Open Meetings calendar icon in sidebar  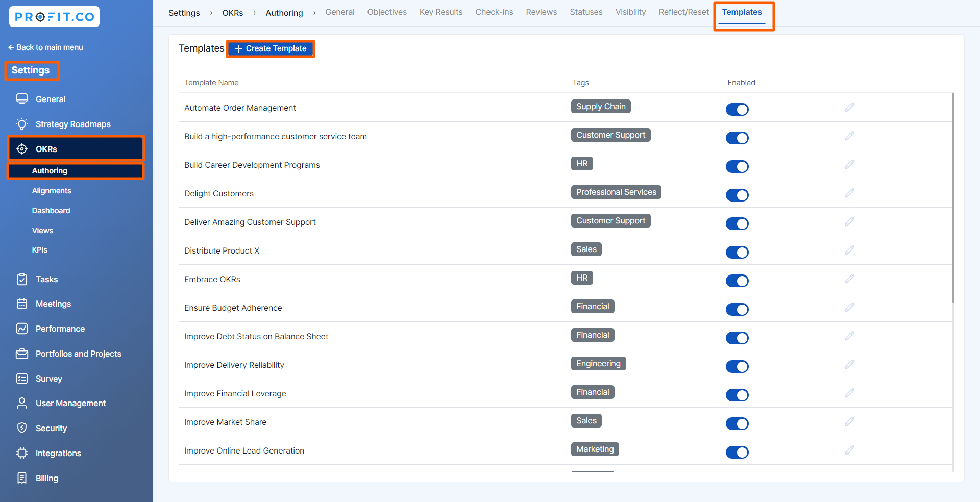coord(22,304)
